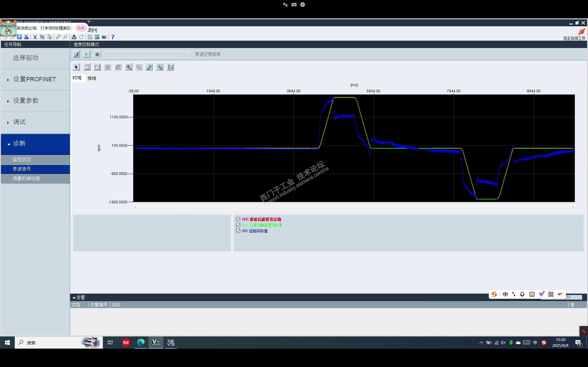588x367 pixels.
Task: Open 监控状态 under diagnostics
Action: 22,159
